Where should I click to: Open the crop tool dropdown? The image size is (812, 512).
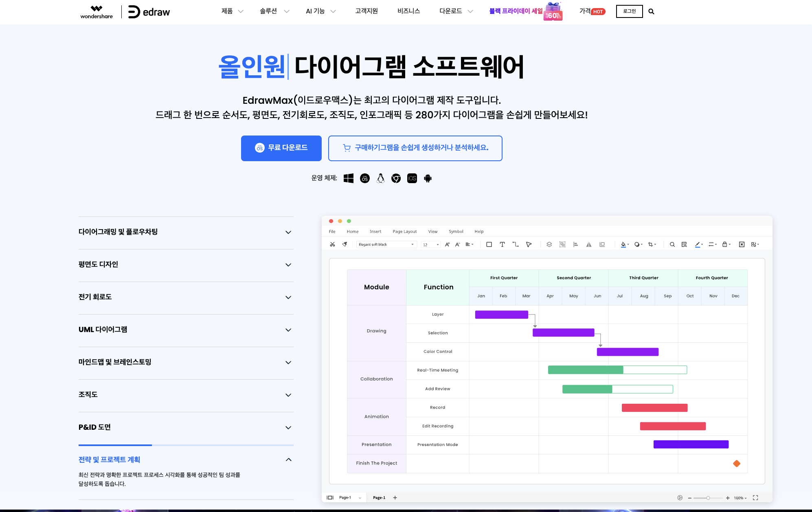[x=652, y=245]
